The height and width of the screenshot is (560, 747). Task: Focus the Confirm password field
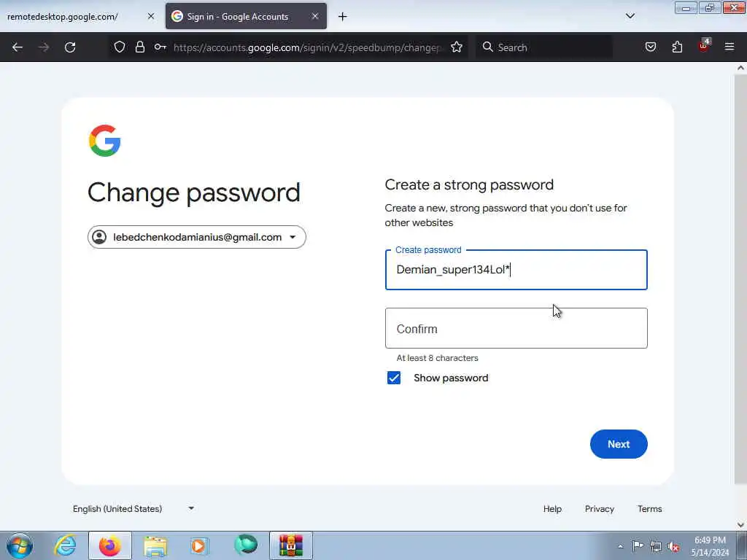click(516, 328)
